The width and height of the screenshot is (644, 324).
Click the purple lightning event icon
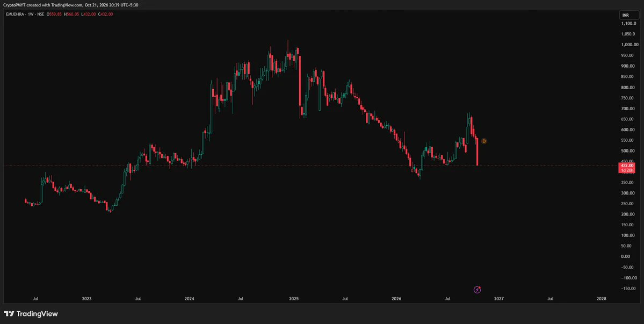pyautogui.click(x=477, y=290)
